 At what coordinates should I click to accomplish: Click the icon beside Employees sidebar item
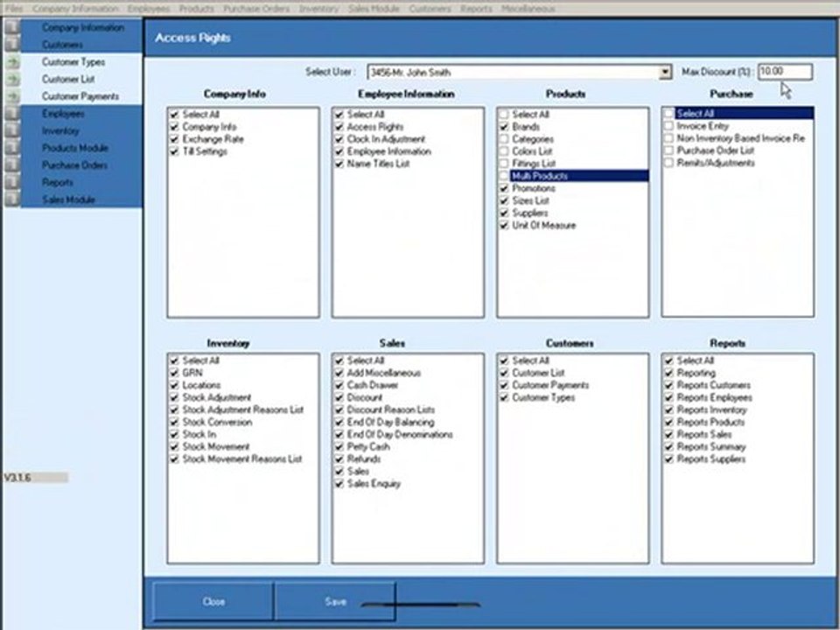click(x=11, y=114)
